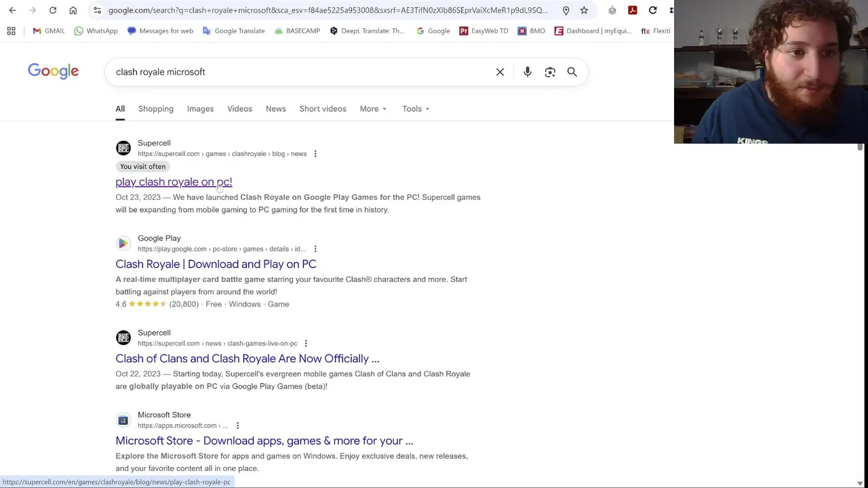Bookmark this page with the star icon

tap(584, 10)
